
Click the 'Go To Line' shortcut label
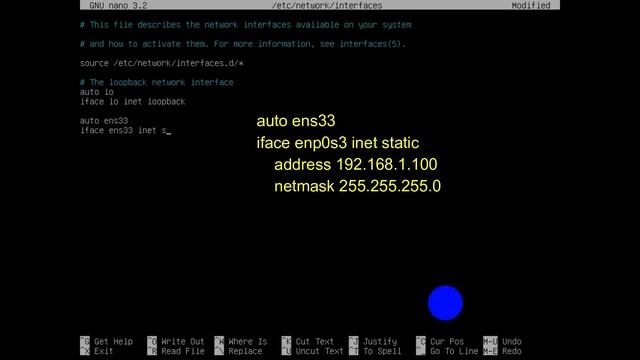454,351
